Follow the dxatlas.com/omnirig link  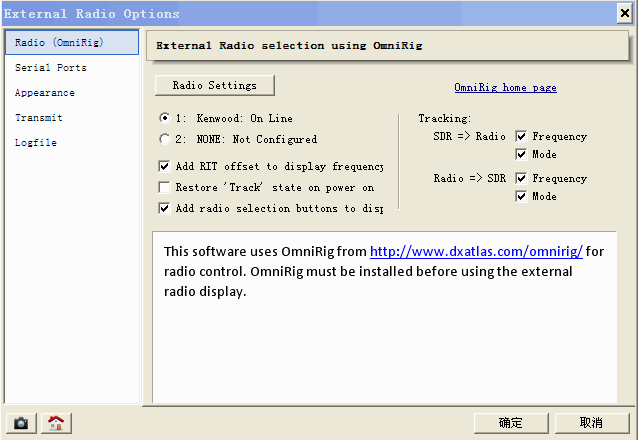coord(476,252)
